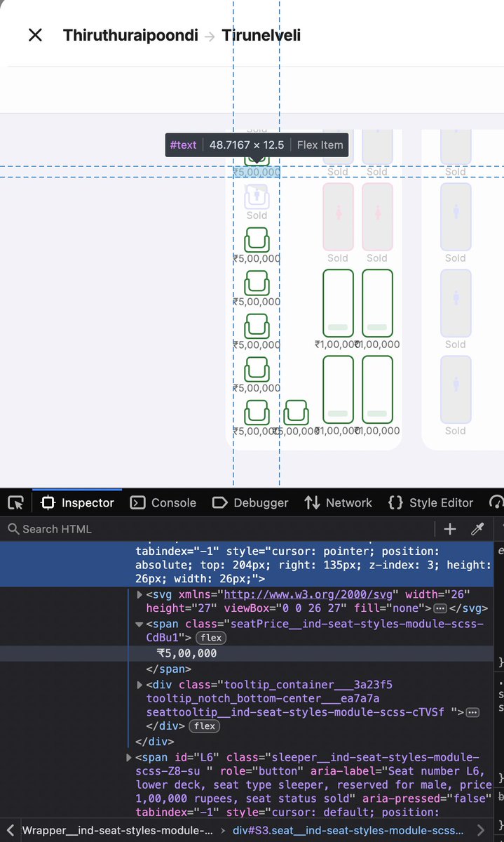Switch to the Network tab
The height and width of the screenshot is (842, 504).
tap(339, 502)
